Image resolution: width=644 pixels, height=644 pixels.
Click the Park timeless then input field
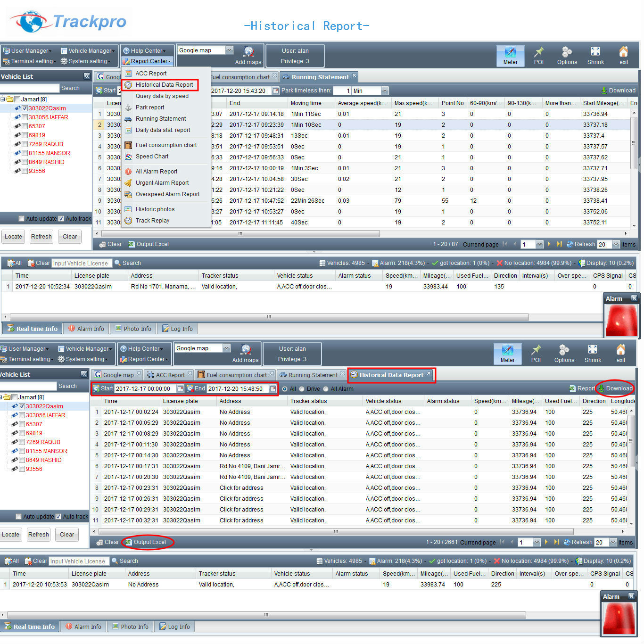[342, 91]
